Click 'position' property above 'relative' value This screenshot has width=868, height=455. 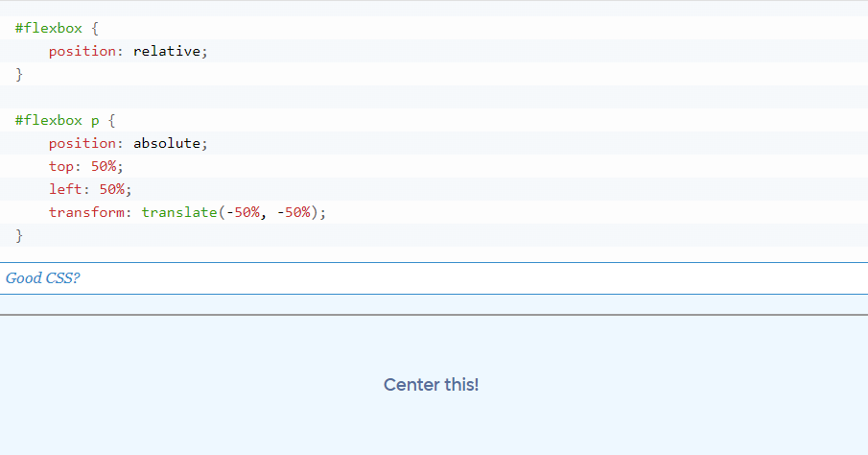click(x=82, y=51)
